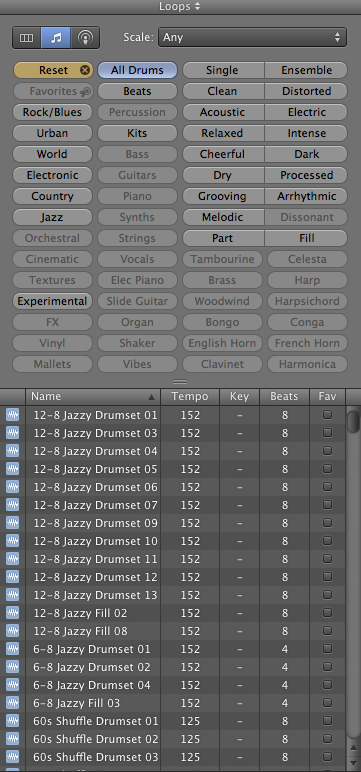Click loop icon for 12-8 Jazzy Drumset 03

(x=12, y=433)
